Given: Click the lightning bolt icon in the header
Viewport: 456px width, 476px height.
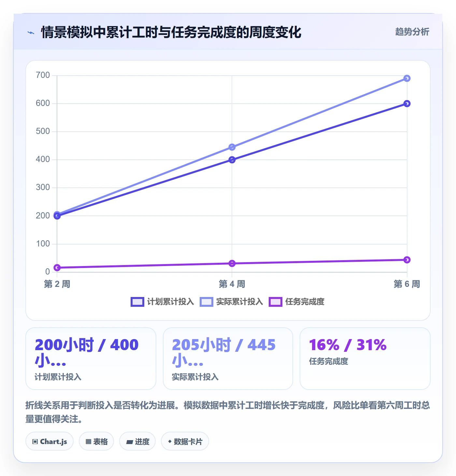Looking at the screenshot, I should click(x=31, y=33).
